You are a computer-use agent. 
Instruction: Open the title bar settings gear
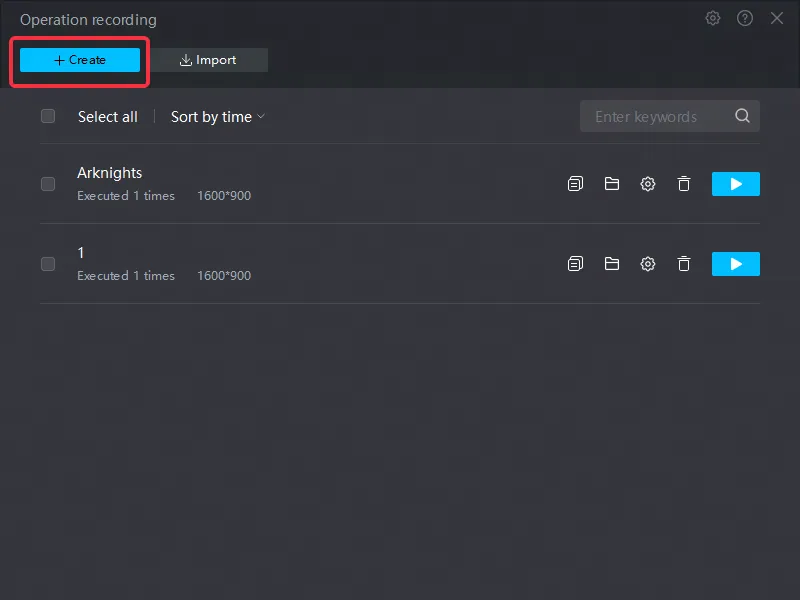click(713, 18)
